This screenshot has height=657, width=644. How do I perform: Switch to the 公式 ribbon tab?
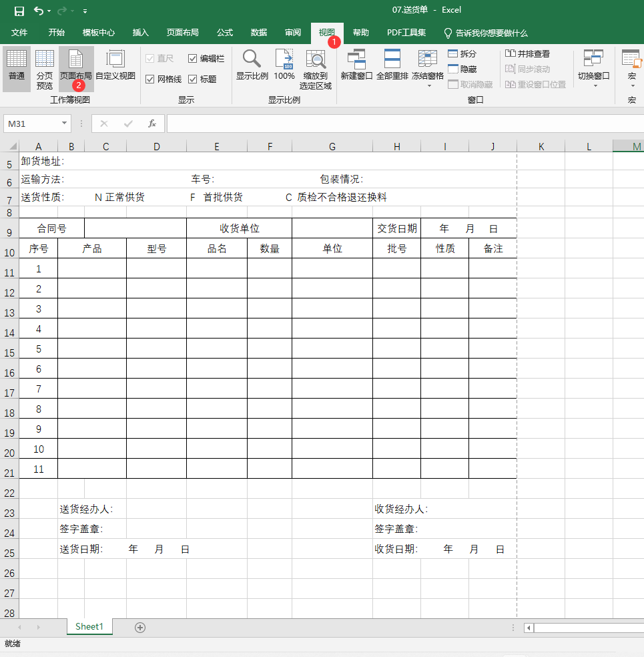click(x=224, y=32)
